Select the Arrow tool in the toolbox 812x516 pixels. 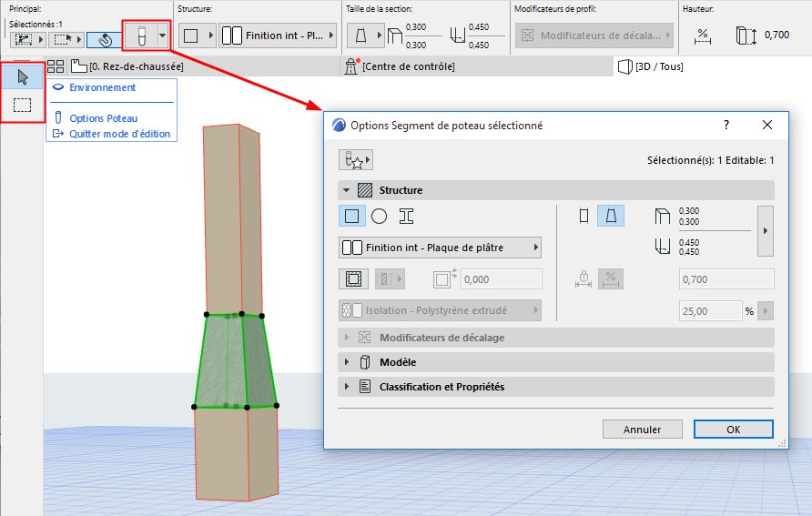click(22, 77)
